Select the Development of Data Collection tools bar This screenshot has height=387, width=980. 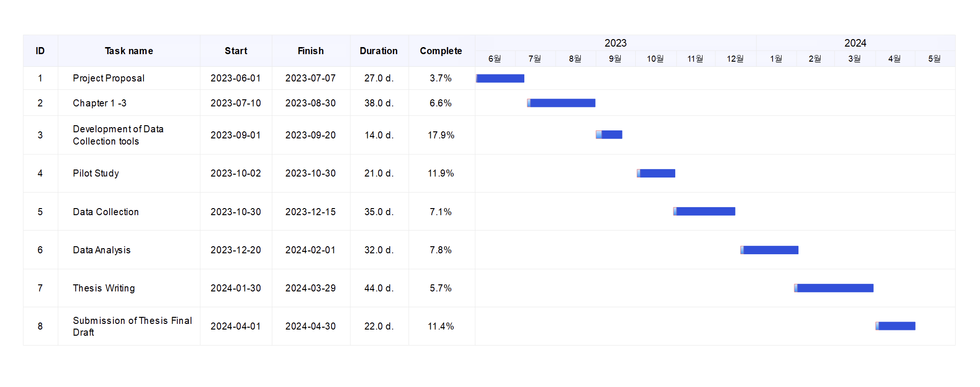pyautogui.click(x=609, y=135)
